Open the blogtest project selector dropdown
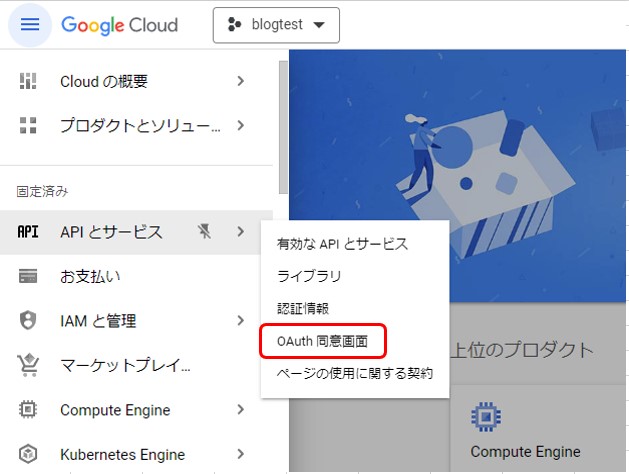 (x=276, y=25)
